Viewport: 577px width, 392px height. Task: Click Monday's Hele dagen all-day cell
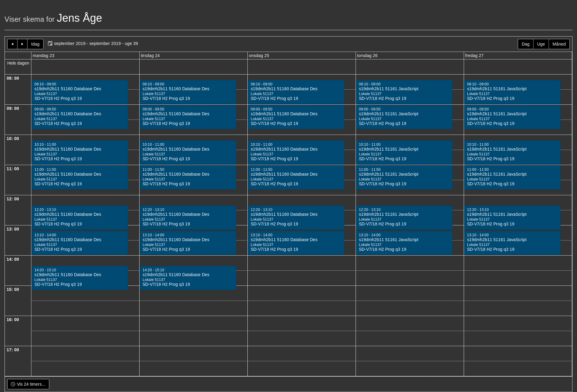[x=85, y=67]
